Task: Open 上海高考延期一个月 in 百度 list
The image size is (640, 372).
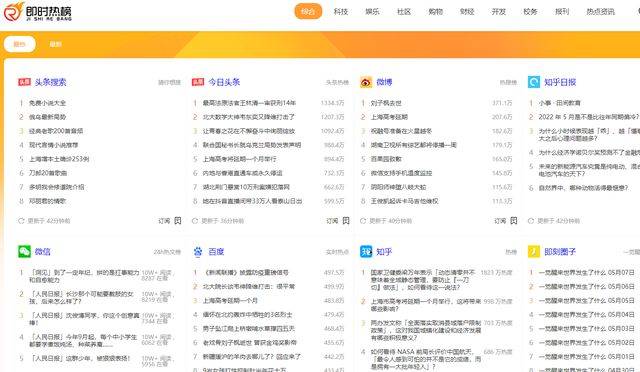Action: 230,300
